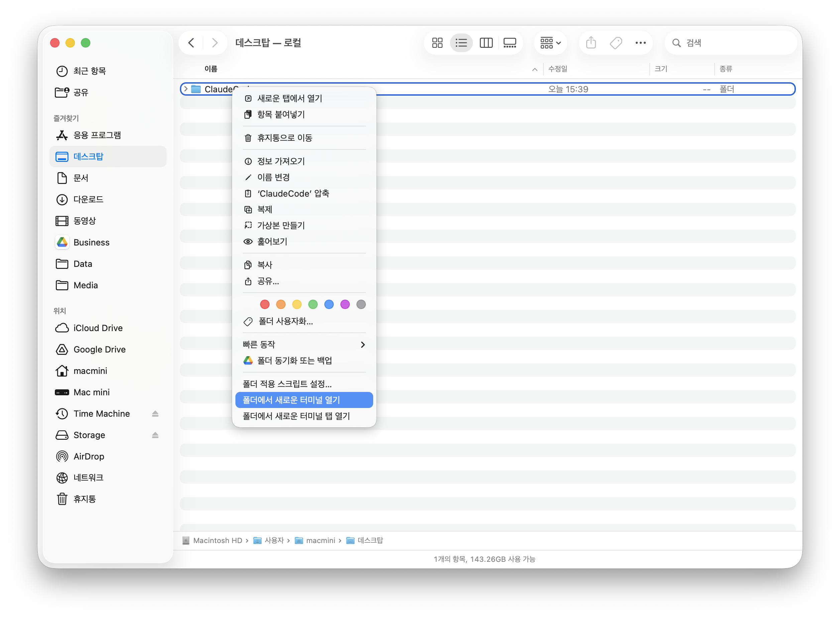Select 데스크탑 in the sidebar
Screen dimensions: 840x618
click(x=108, y=157)
